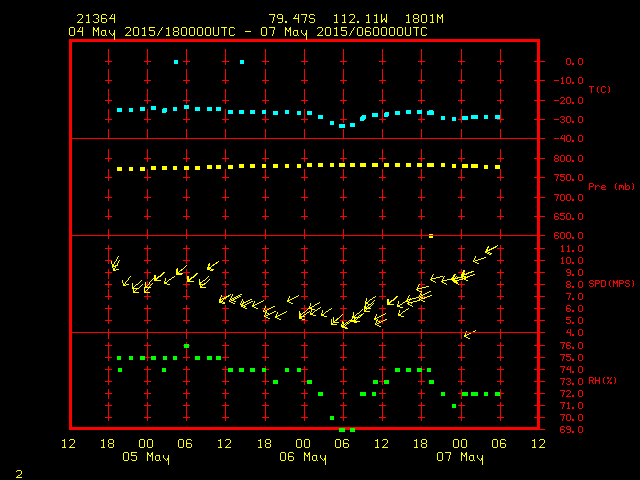The image size is (640, 480).
Task: Select the longitude text 112.11W
Action: (x=360, y=19)
